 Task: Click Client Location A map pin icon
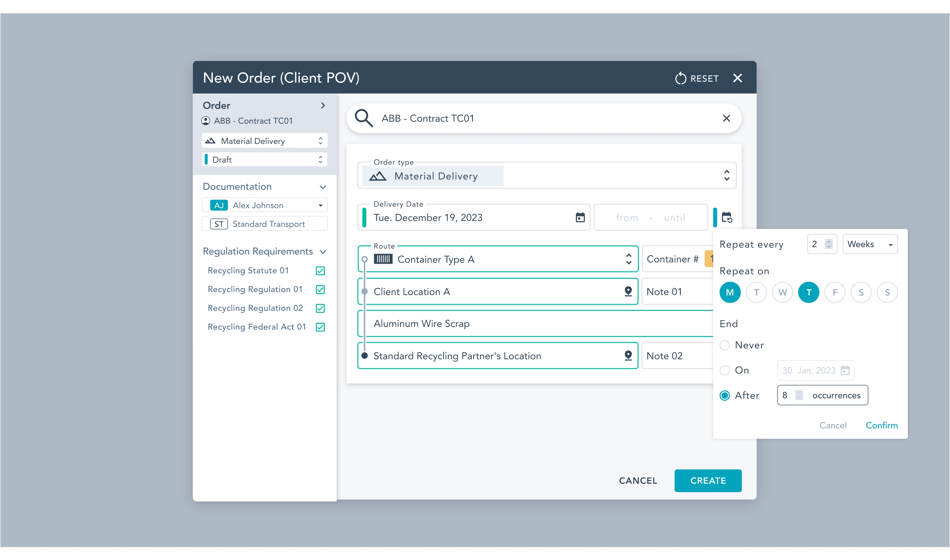[628, 291]
